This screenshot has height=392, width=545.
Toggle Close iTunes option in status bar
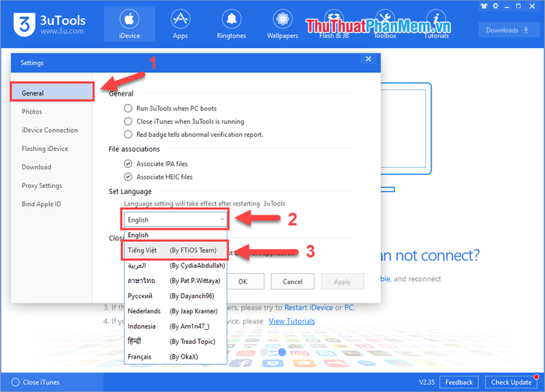pos(16,383)
